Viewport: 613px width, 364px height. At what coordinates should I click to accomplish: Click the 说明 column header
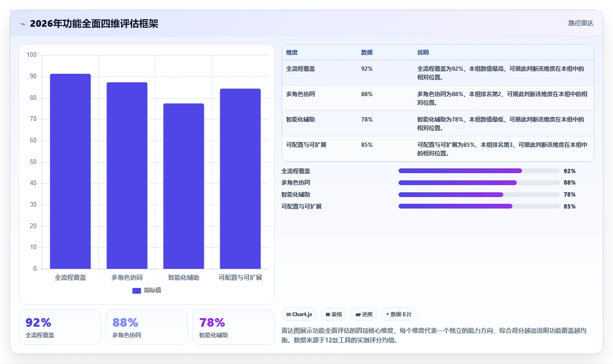pos(423,53)
